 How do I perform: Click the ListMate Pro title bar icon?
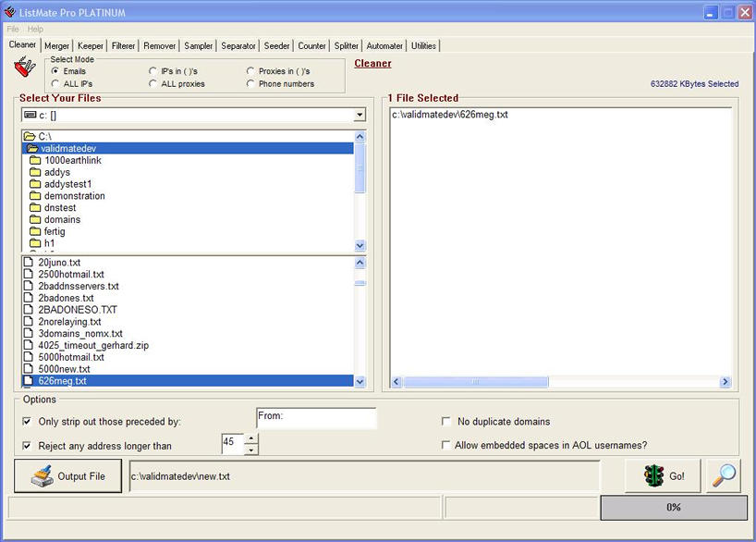pos(10,12)
